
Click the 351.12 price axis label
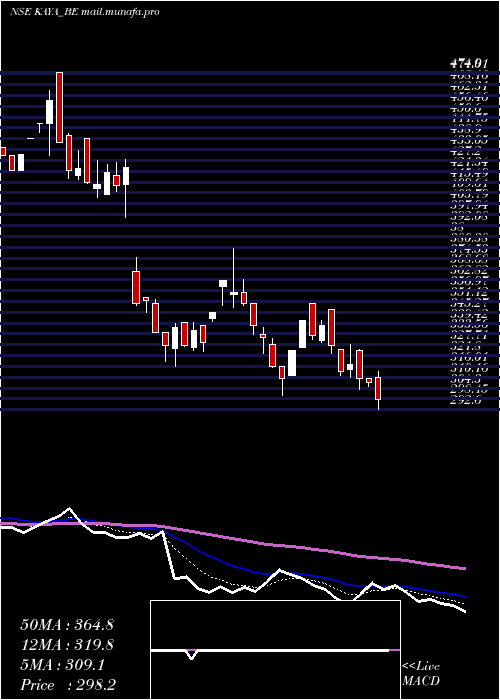point(468,293)
